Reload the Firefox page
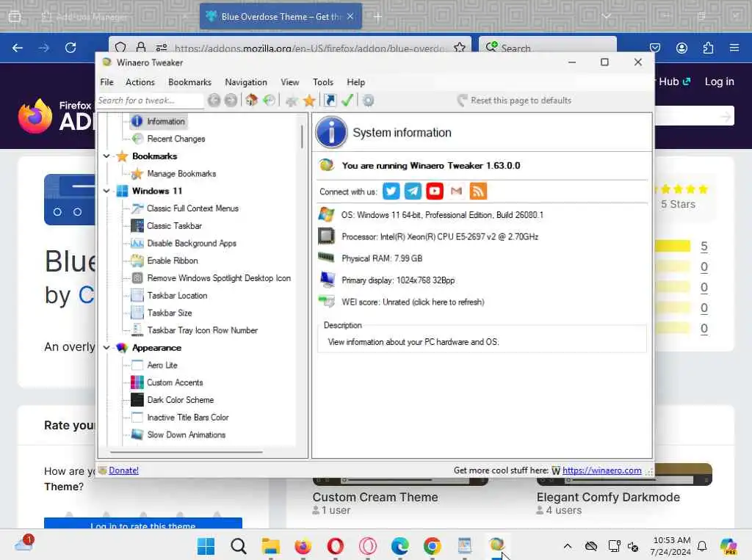Image resolution: width=752 pixels, height=560 pixels. pyautogui.click(x=70, y=48)
